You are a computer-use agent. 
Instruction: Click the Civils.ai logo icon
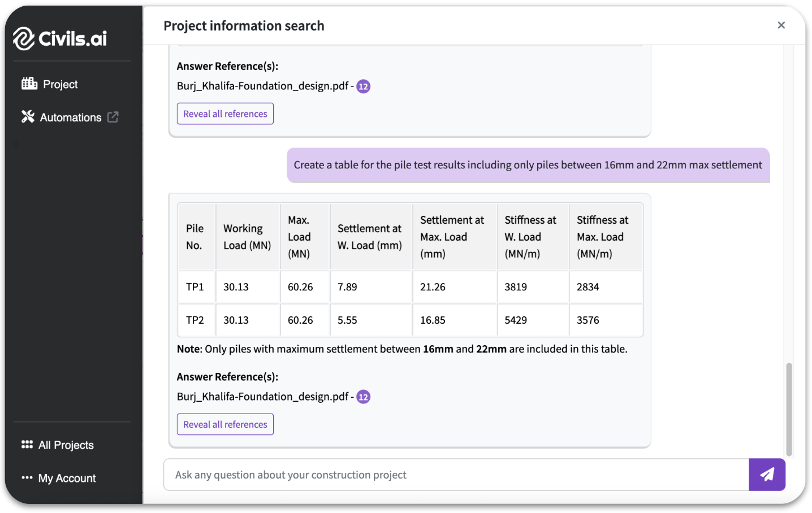point(24,38)
